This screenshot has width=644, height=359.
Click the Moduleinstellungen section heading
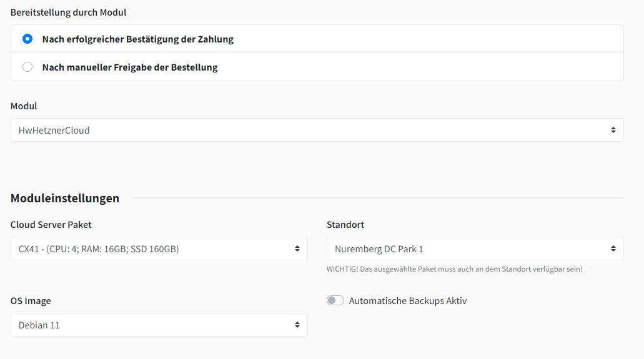65,199
